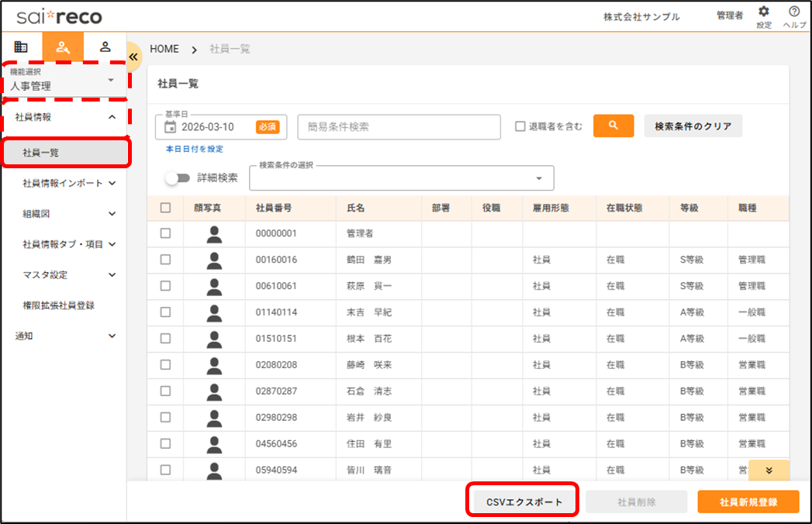Open settings gear icon
The height and width of the screenshot is (524, 812).
pyautogui.click(x=763, y=12)
